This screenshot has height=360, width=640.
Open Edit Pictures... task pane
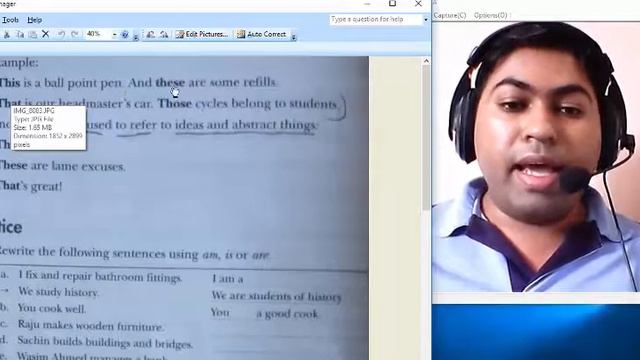[202, 35]
